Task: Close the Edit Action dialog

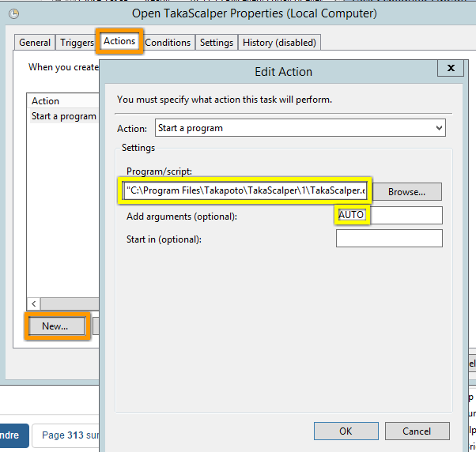Action: click(x=451, y=68)
